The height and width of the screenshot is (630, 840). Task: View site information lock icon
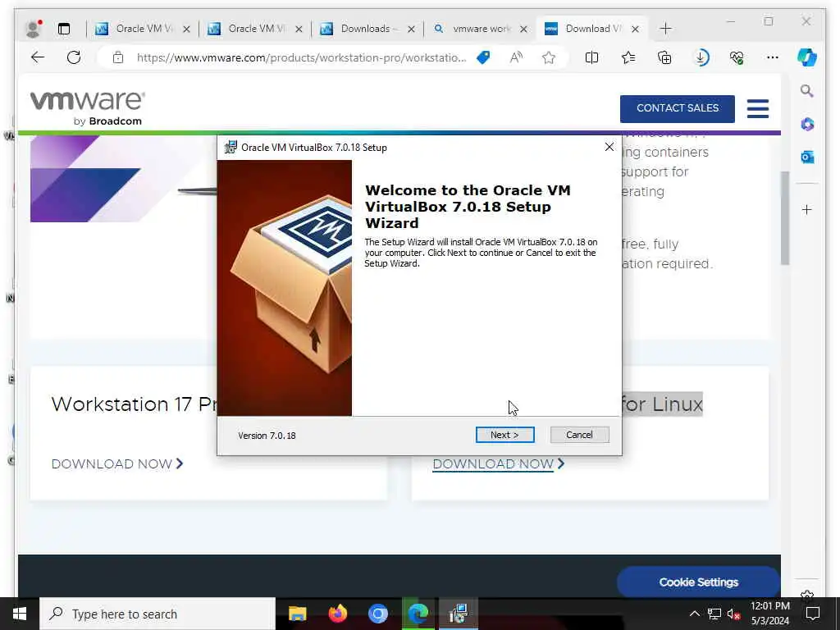(x=118, y=58)
